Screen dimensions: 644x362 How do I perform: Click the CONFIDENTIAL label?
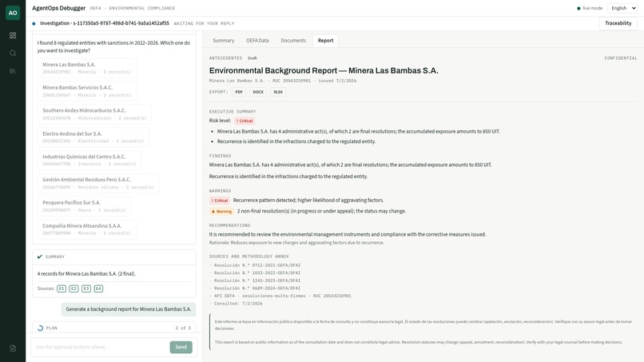click(621, 58)
